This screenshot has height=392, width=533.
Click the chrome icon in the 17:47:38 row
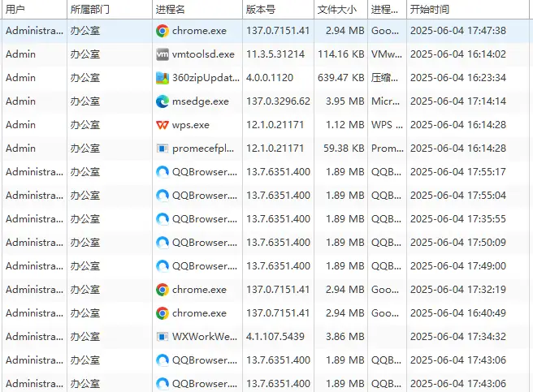(162, 31)
